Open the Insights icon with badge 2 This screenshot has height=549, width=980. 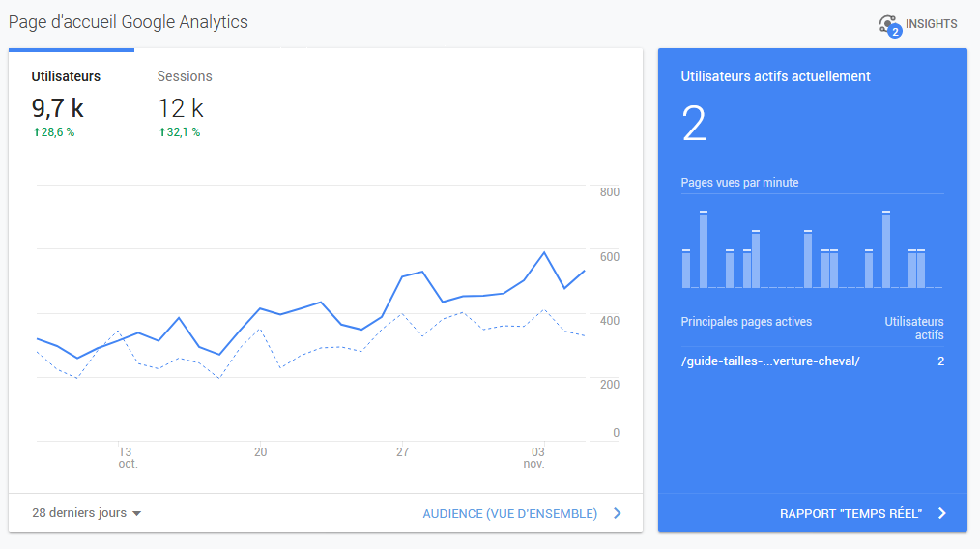pos(890,26)
